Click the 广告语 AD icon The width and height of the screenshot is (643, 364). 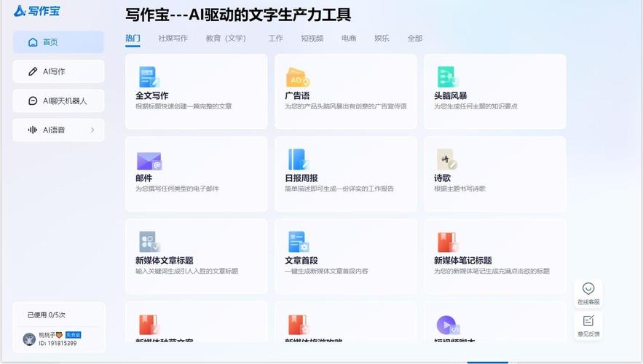click(x=299, y=78)
